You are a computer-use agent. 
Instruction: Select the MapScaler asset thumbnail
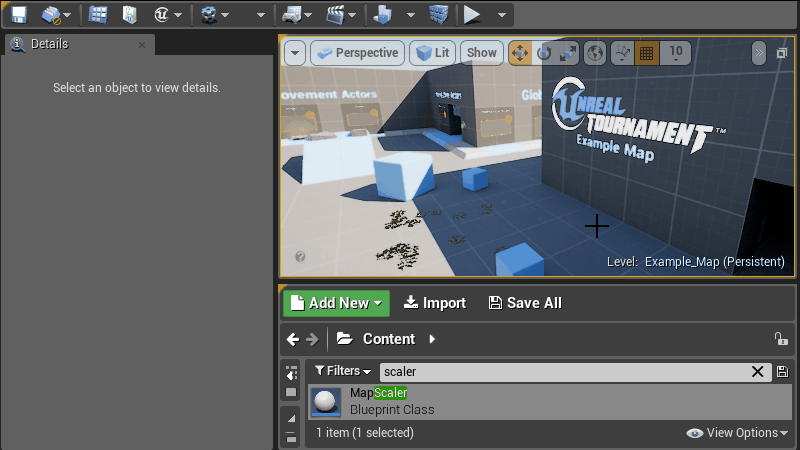point(326,402)
